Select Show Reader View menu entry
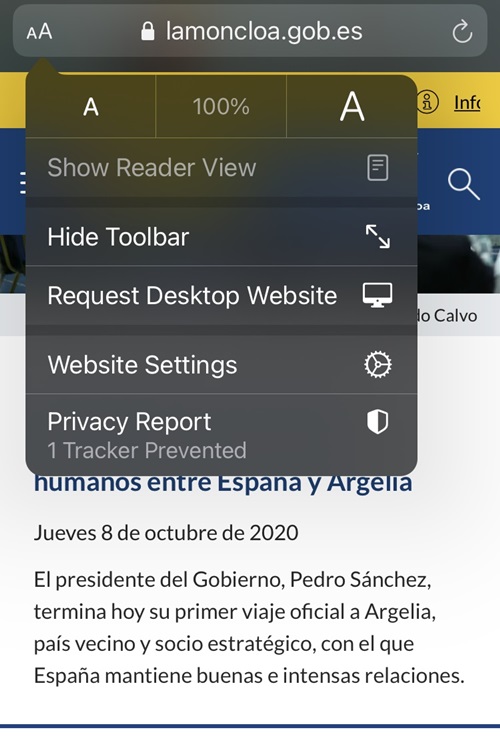This screenshot has width=500, height=754. click(221, 168)
